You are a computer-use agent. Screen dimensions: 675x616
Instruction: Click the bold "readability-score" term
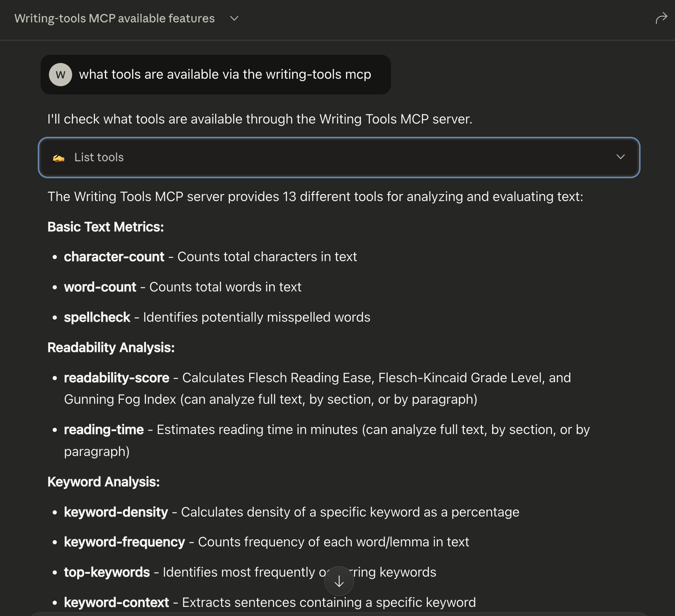pos(117,378)
